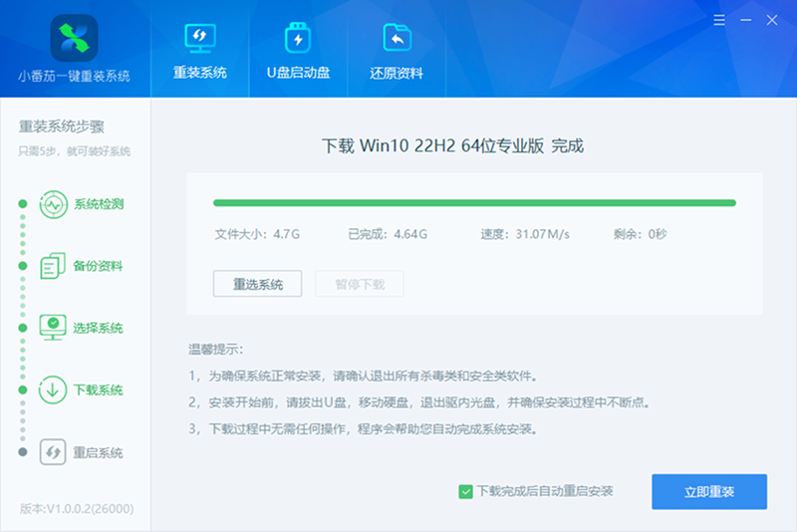Viewport: 797px width, 532px height.
Task: Select the 重启系统 step label
Action: point(98,452)
